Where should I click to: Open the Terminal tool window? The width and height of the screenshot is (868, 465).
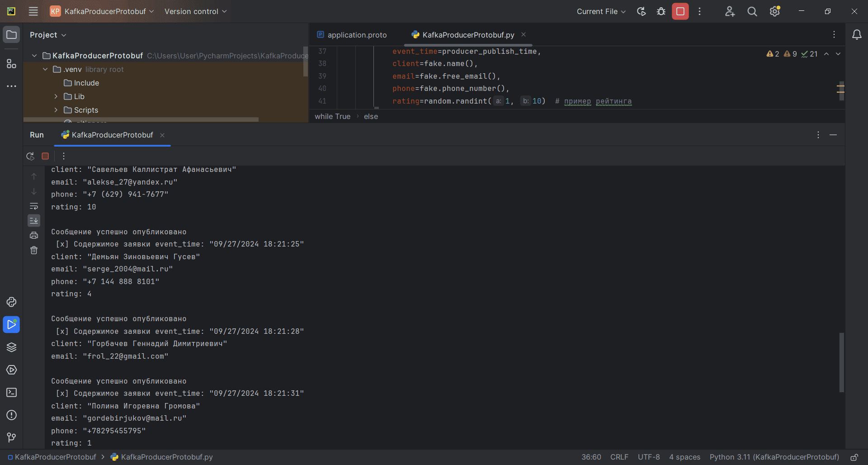11,393
